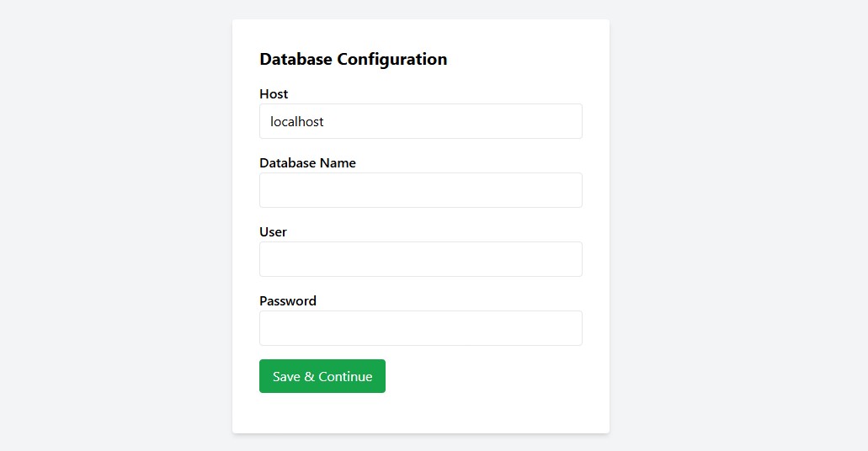
Task: Place cursor on the localhost text
Action: 296,122
